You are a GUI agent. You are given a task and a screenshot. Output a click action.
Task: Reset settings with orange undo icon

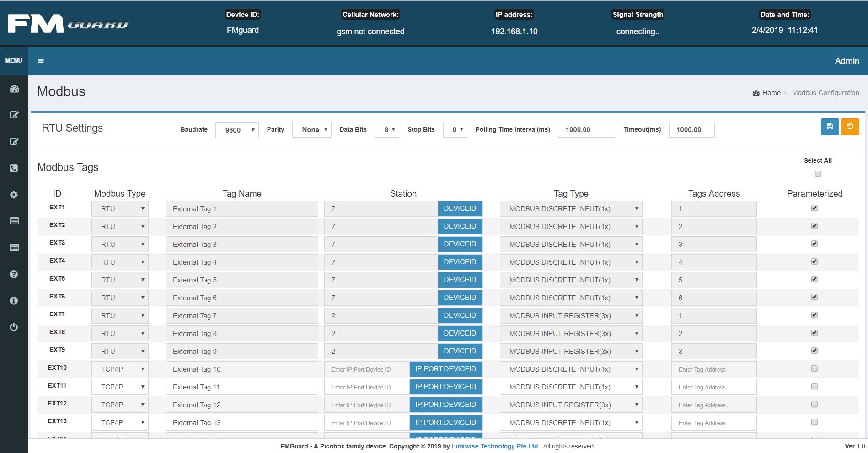coord(850,127)
